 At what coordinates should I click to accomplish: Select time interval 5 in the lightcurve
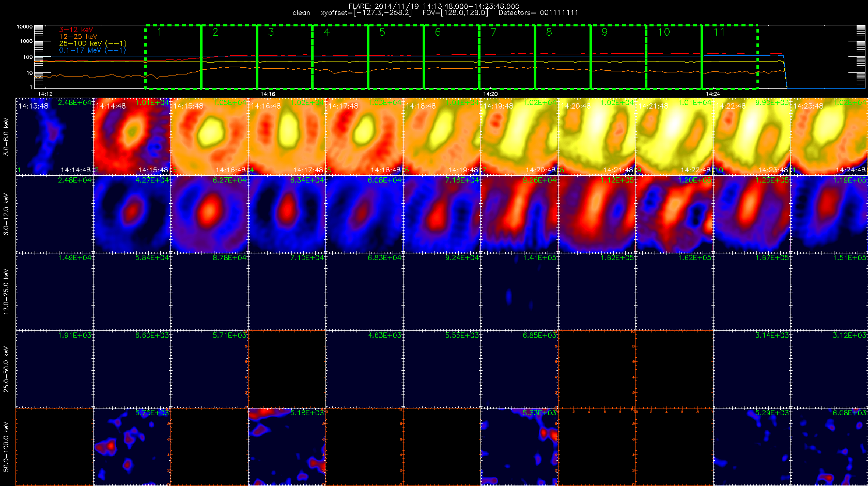click(396, 57)
